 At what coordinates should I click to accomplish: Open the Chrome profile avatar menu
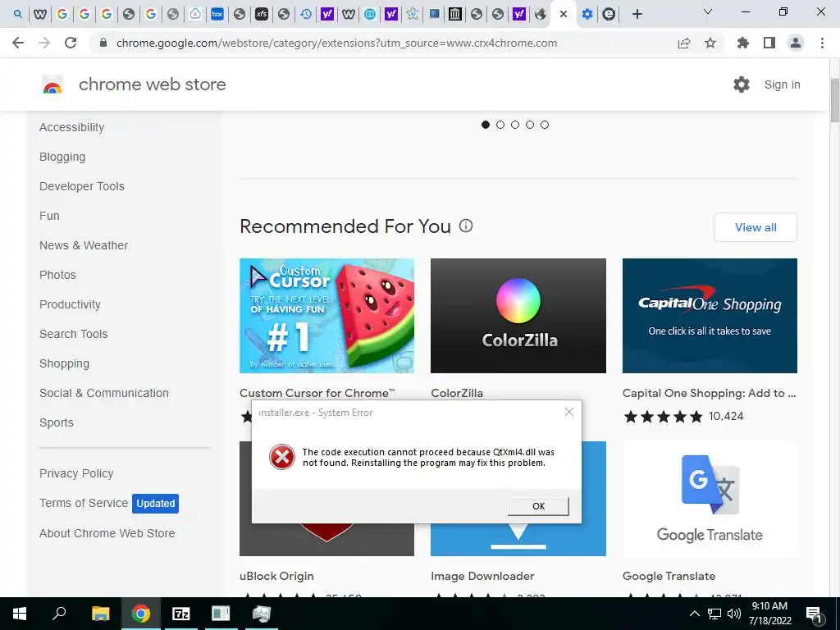point(796,43)
